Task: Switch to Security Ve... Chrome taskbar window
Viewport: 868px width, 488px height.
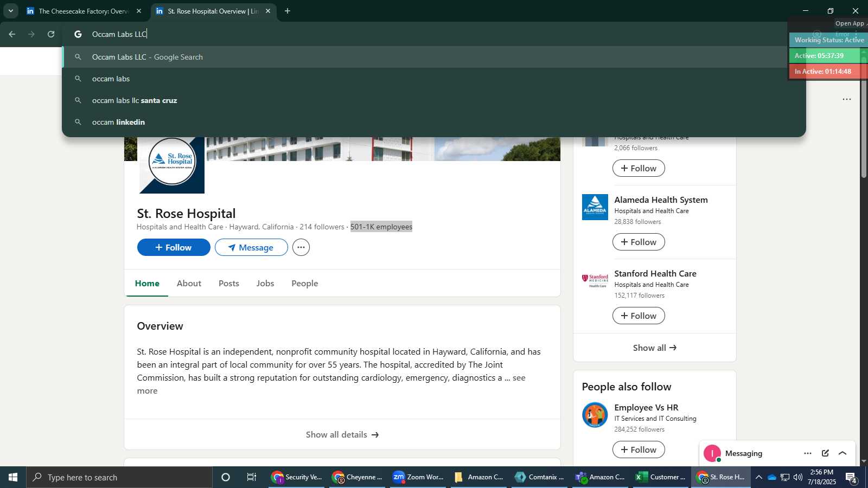Action: tap(297, 477)
